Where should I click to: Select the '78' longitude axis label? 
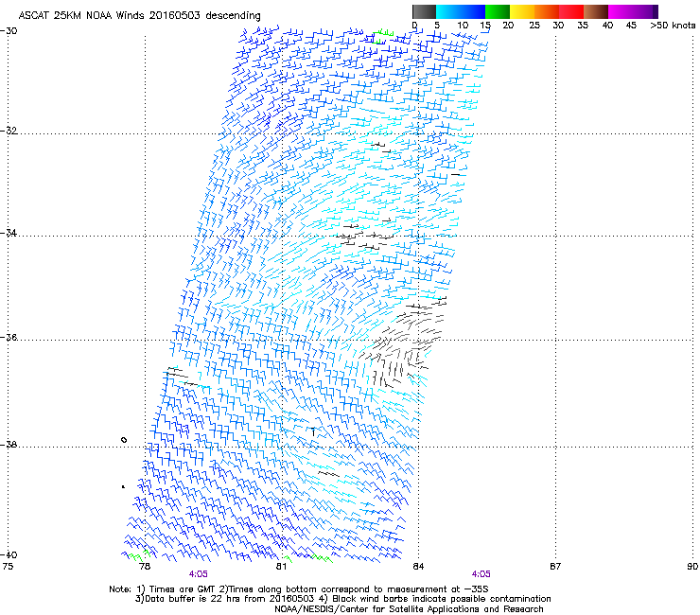[x=145, y=567]
